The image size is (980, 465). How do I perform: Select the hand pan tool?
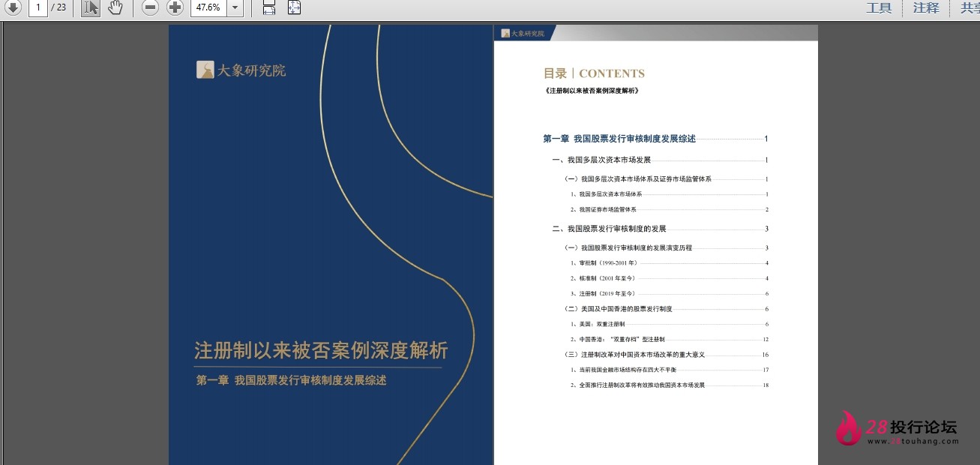tap(115, 7)
